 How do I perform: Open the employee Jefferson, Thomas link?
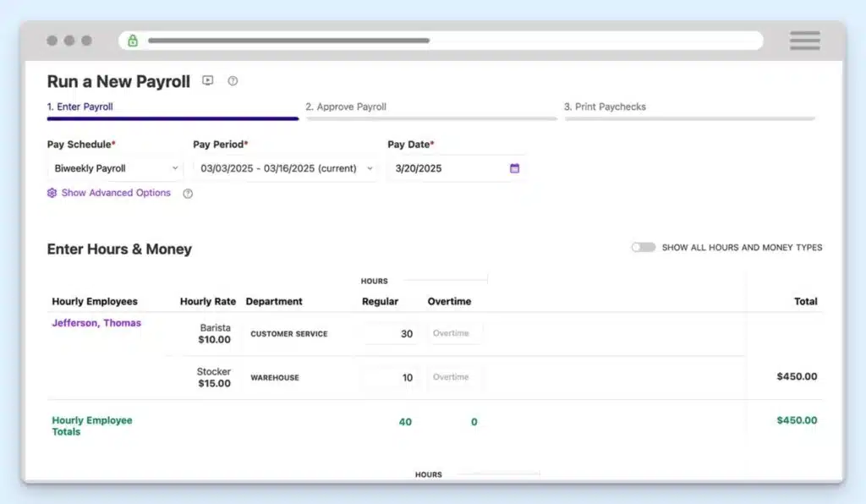point(96,323)
